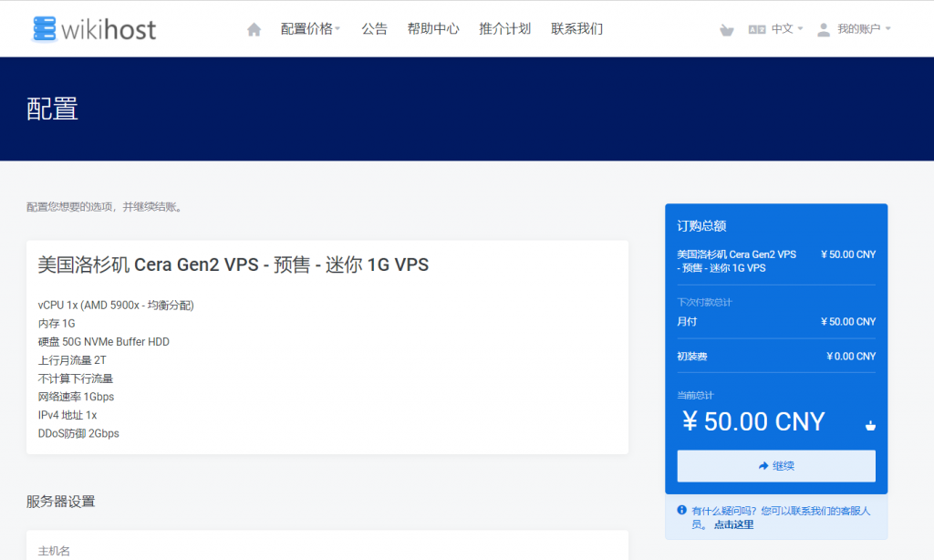Click the 初装费 ¥0.00 CNY amount
The height and width of the screenshot is (560, 934).
point(851,357)
